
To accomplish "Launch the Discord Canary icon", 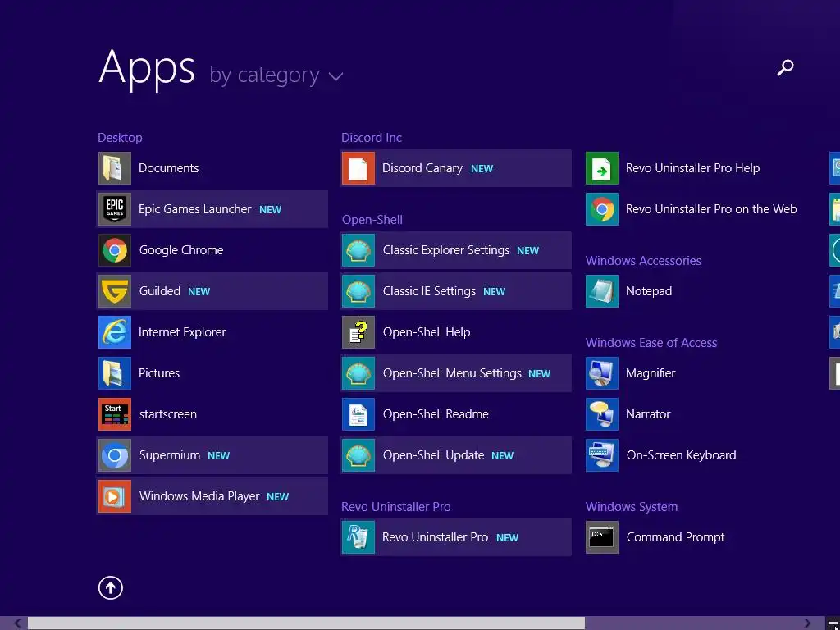I will click(358, 168).
